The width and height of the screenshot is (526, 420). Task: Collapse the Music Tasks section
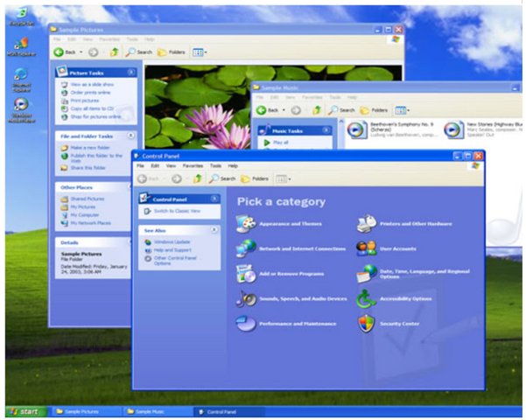(326, 130)
